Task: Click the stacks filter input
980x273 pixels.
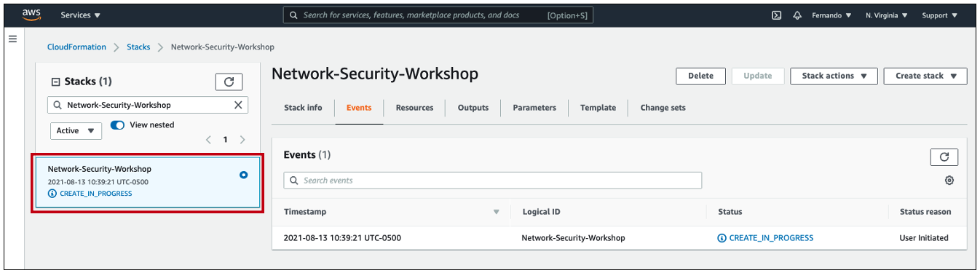Action: [148, 105]
